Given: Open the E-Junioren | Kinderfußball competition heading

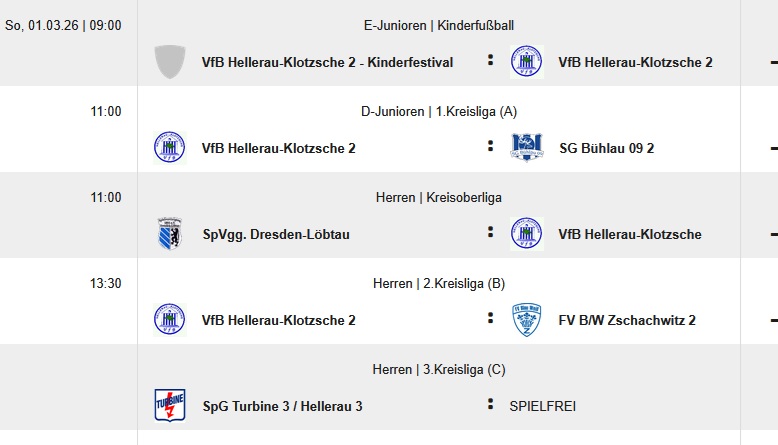Looking at the screenshot, I should [x=439, y=26].
